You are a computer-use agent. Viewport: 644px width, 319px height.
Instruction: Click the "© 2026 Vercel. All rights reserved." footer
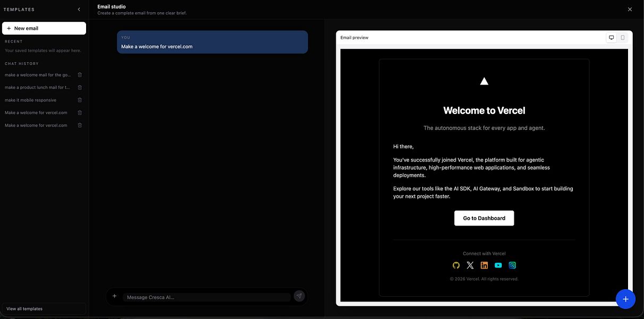point(484,279)
